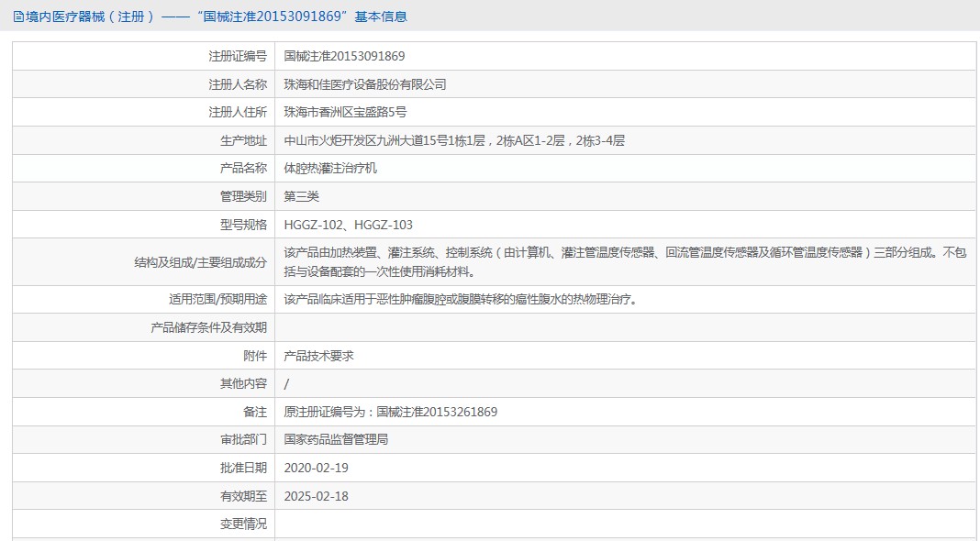Click the 注册人名称 label
980x541 pixels.
point(238,84)
